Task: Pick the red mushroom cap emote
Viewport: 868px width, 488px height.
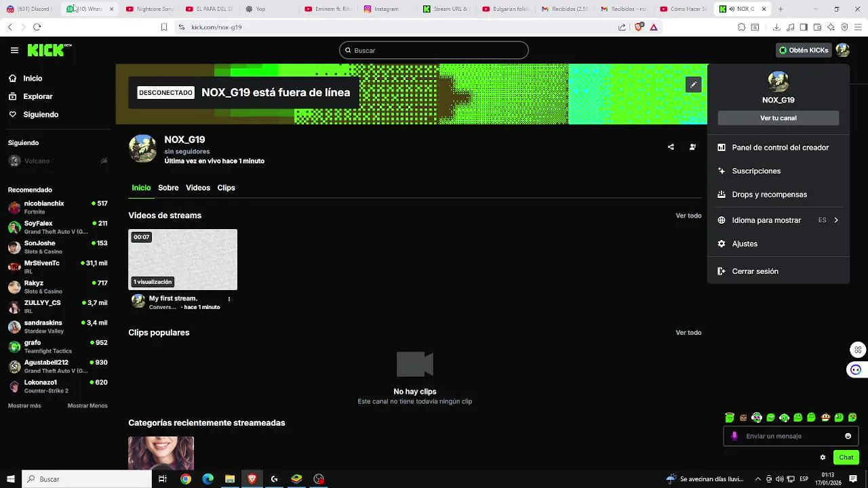Action: coord(825,418)
